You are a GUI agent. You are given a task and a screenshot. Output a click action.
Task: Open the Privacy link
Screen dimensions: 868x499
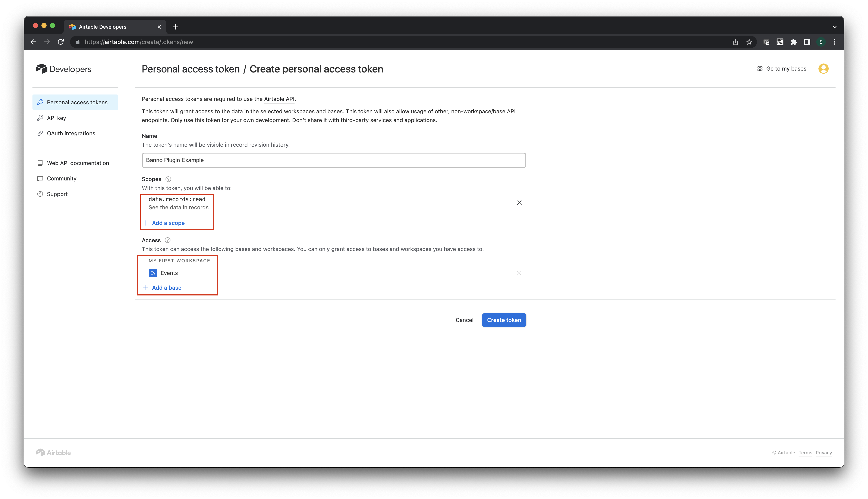pos(824,452)
